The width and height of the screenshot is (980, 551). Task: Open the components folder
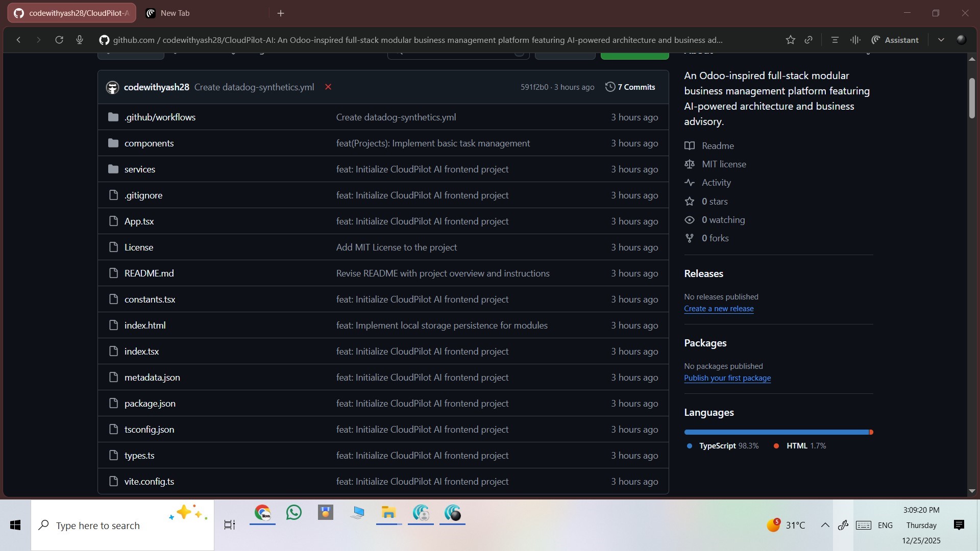click(x=149, y=143)
